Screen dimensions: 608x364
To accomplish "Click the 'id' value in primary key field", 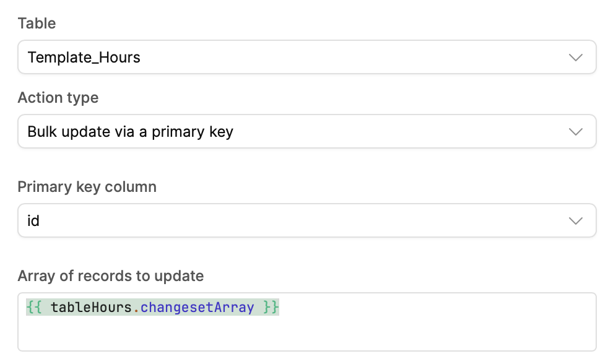I will tap(33, 220).
